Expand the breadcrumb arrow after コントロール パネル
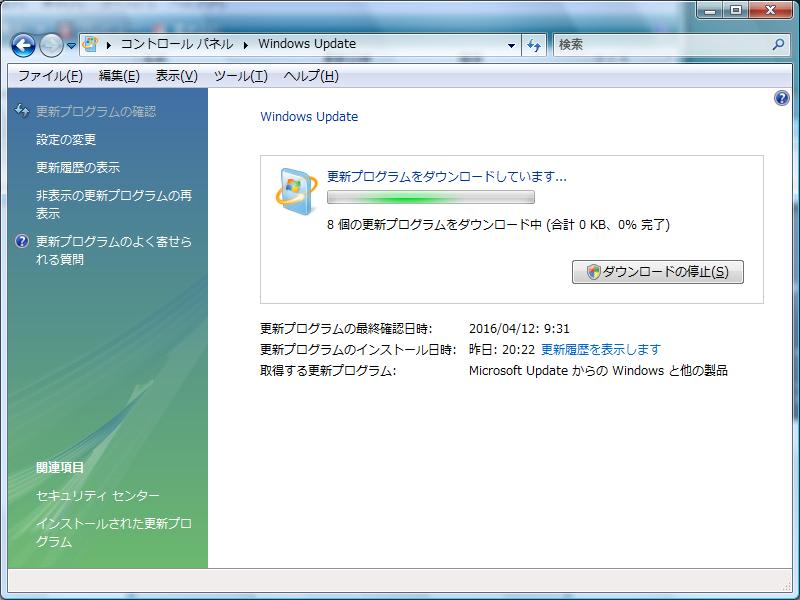800x600 pixels. point(246,45)
